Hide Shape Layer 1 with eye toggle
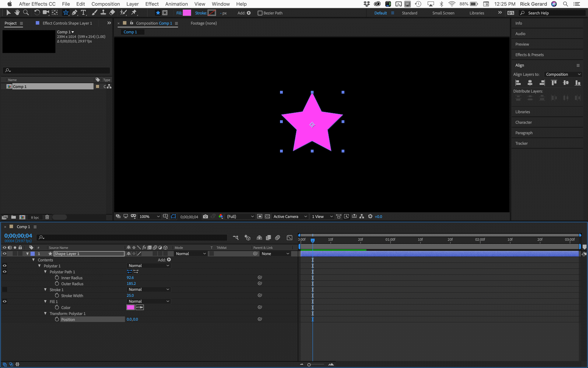588x368 pixels. coord(5,254)
